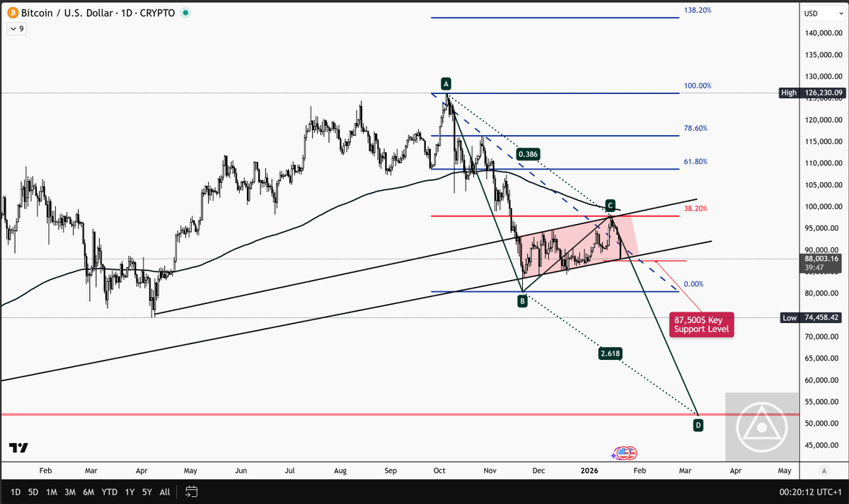Click the High 126,230.09 price label
849x504 pixels.
point(813,93)
